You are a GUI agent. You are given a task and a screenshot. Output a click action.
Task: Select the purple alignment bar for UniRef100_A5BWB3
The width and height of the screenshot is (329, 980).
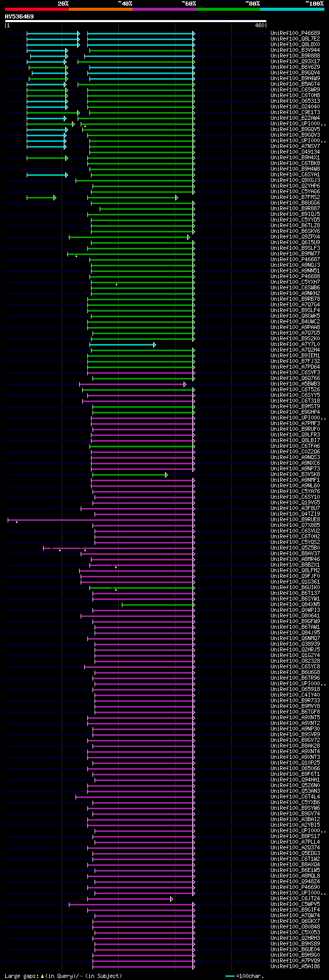133,384
